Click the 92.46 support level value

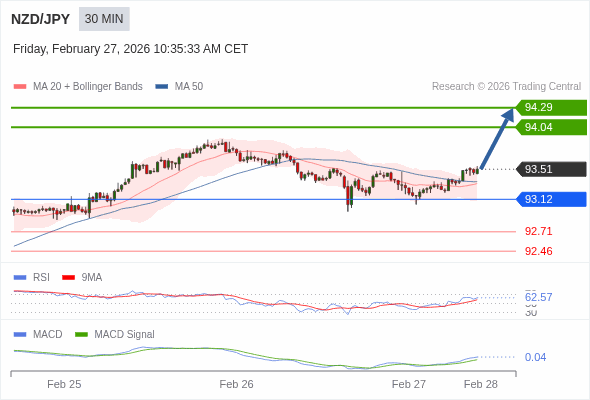coord(538,251)
